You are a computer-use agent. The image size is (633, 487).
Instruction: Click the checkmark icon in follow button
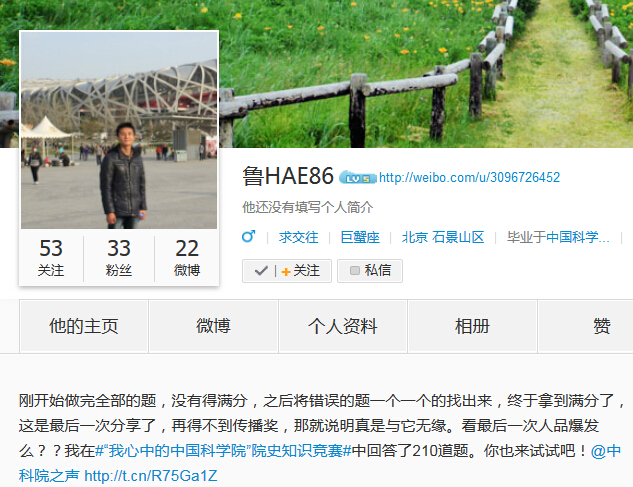(261, 271)
